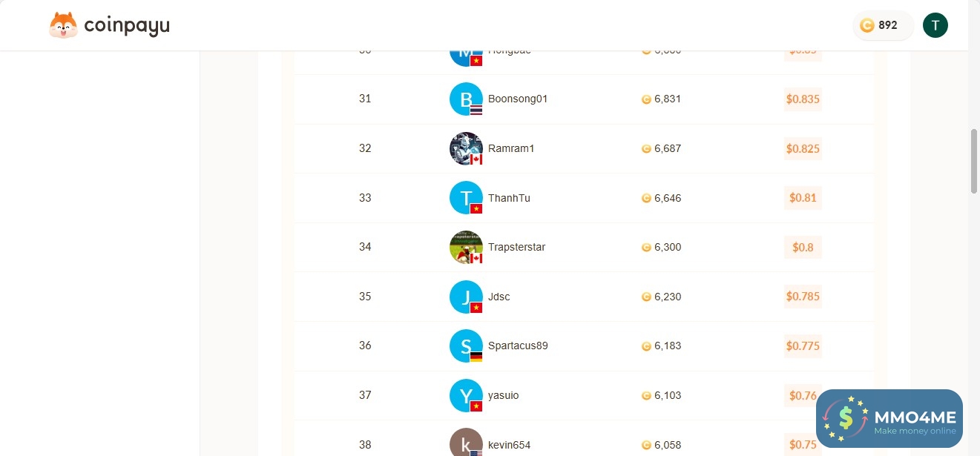Click Ramram1's profile picture
Viewport: 980px width, 456px height.
466,148
